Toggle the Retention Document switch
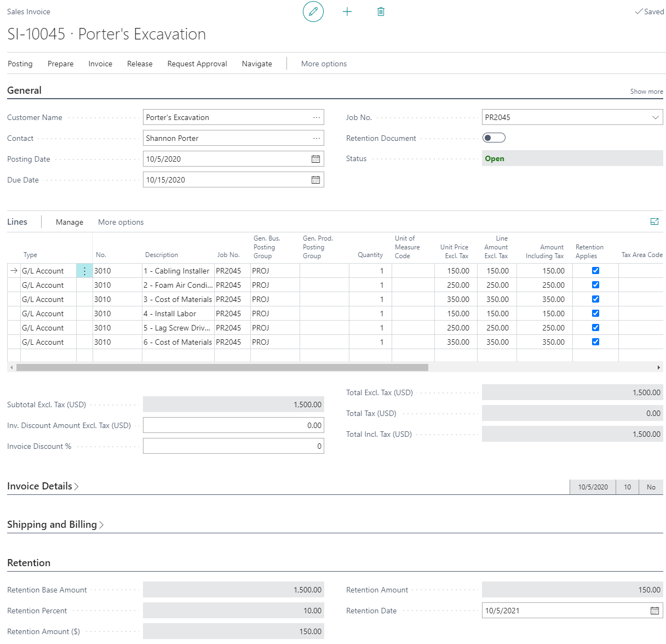Viewport: 666px width, 644px height. click(x=493, y=138)
